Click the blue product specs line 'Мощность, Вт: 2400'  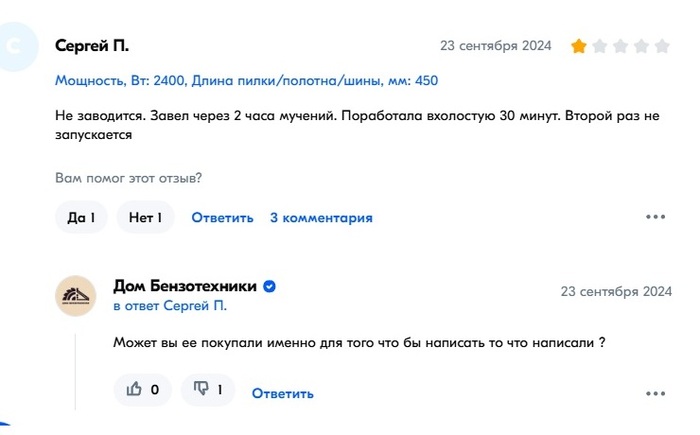coord(120,80)
